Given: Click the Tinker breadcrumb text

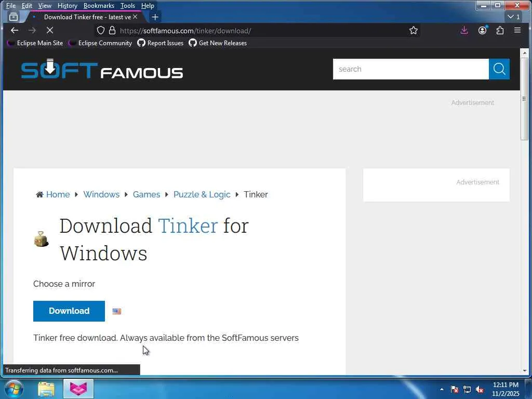Looking at the screenshot, I should click(256, 194).
